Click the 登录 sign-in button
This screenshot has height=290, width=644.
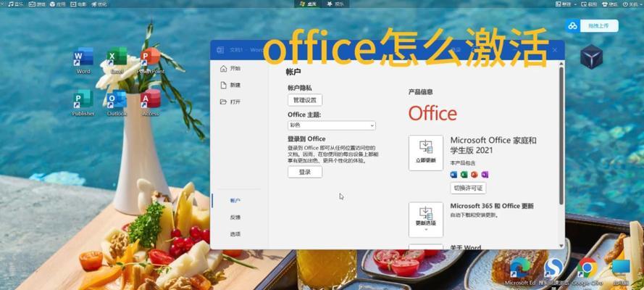[305, 172]
